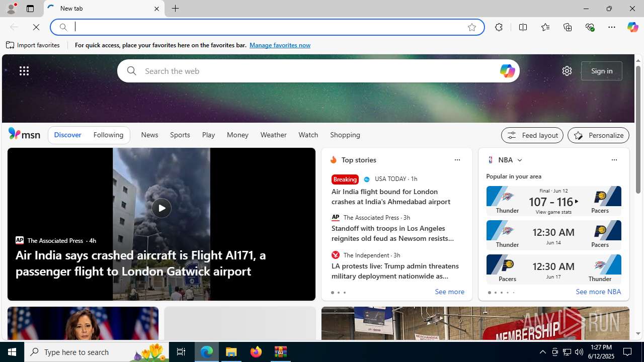
Task: Open NBA card more options
Action: (614, 160)
